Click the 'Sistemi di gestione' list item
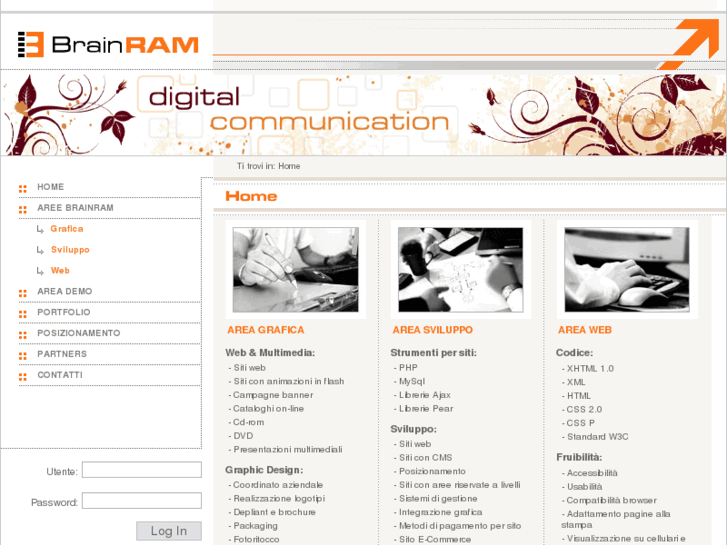The width and height of the screenshot is (727, 545). coord(436,498)
